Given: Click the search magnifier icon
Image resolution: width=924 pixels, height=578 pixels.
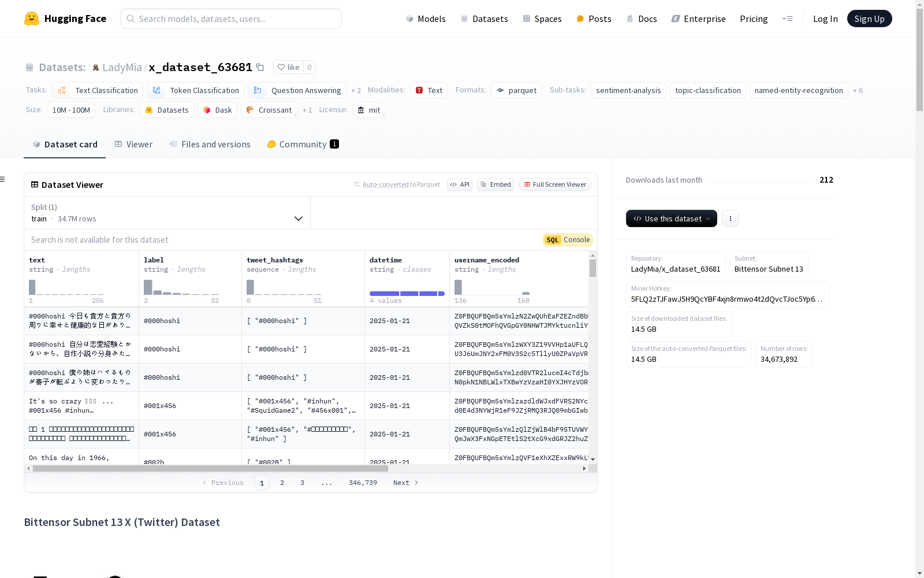Looking at the screenshot, I should click(131, 18).
